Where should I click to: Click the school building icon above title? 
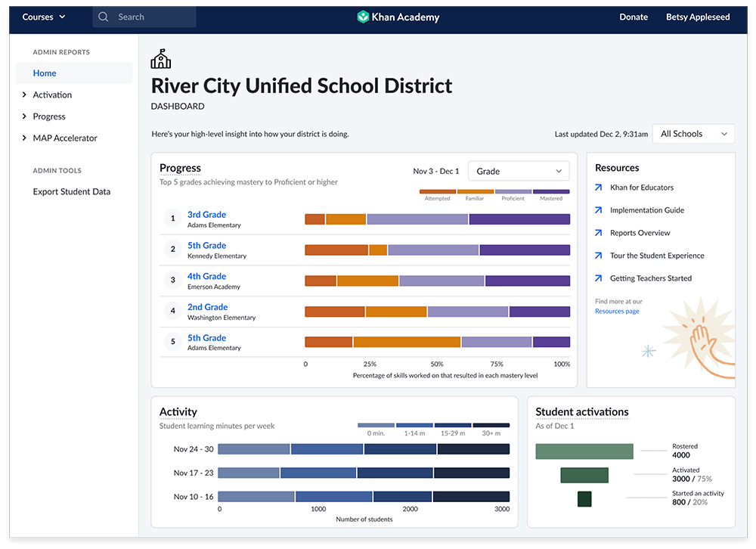point(161,59)
